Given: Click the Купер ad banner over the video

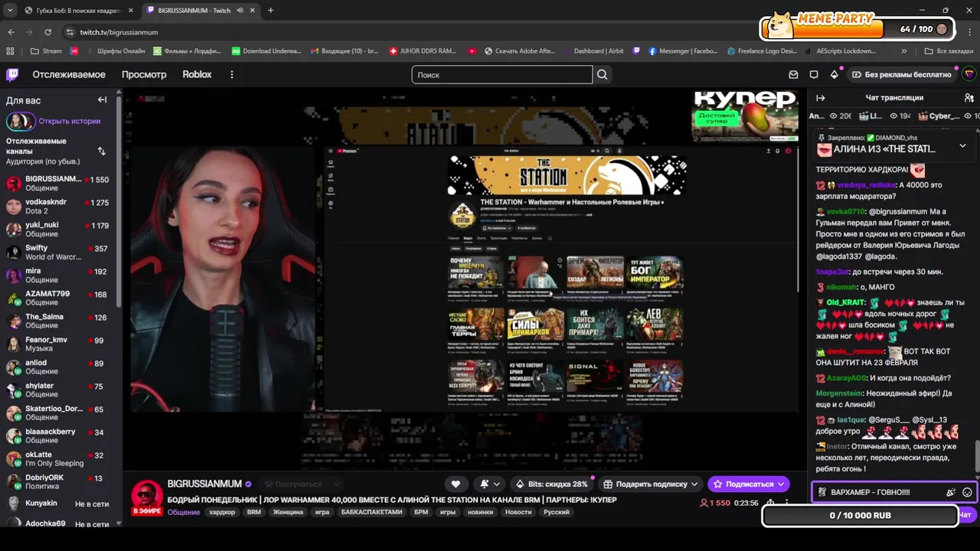Looking at the screenshot, I should pyautogui.click(x=746, y=115).
